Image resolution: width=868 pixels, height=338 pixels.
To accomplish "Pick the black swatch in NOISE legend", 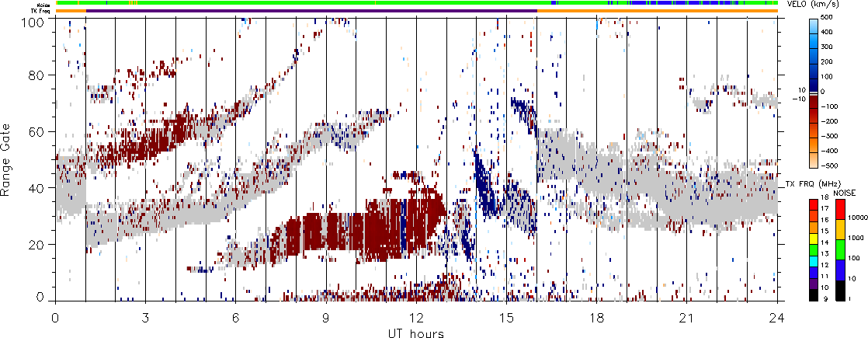I will coord(840,290).
